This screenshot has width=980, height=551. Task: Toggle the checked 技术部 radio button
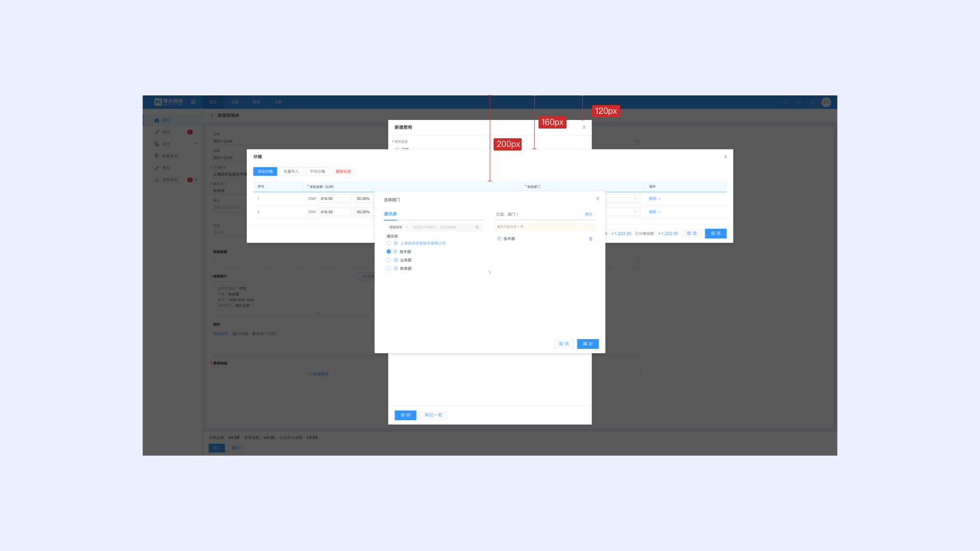click(388, 252)
